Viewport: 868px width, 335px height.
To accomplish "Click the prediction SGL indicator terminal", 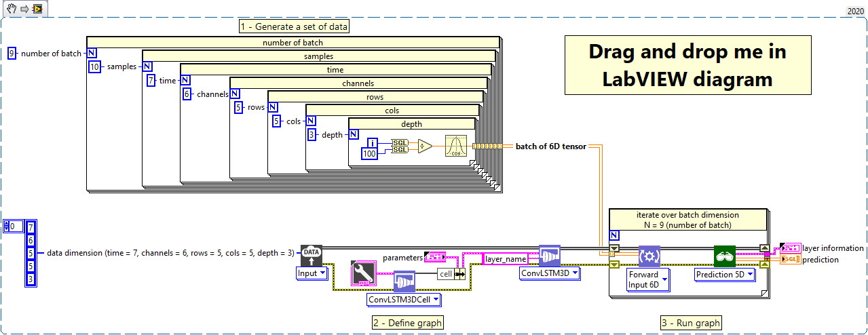I will click(x=790, y=259).
